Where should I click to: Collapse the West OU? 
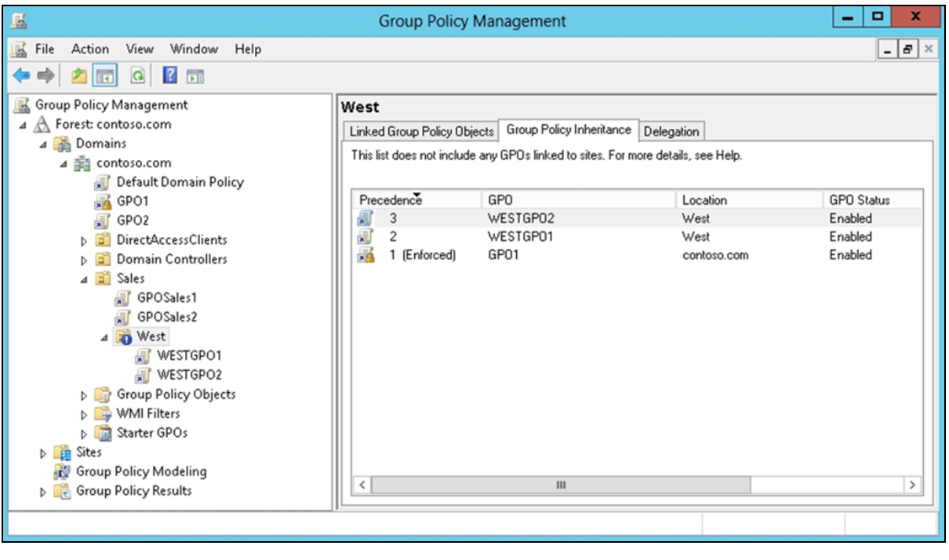(105, 338)
